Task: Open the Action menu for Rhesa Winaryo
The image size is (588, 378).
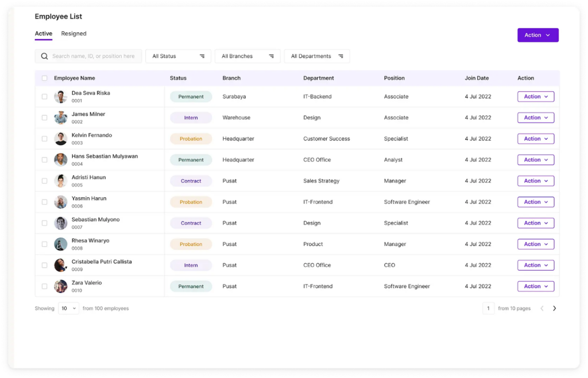Action: pos(535,244)
